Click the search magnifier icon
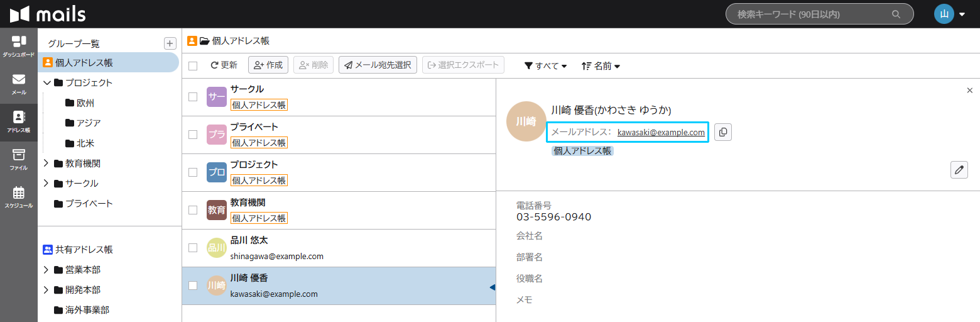980x322 pixels. [x=896, y=14]
